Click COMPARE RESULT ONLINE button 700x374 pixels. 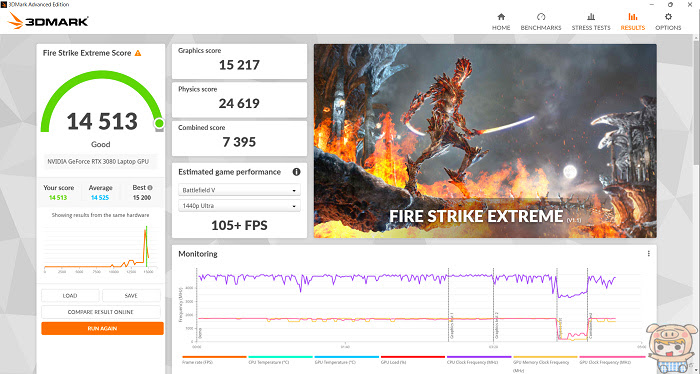pos(101,312)
